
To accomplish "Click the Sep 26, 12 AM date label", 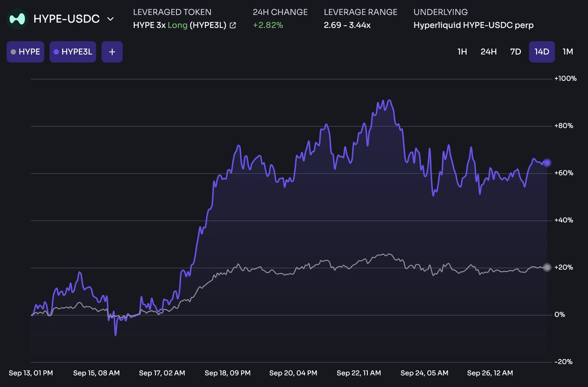I will coord(490,373).
